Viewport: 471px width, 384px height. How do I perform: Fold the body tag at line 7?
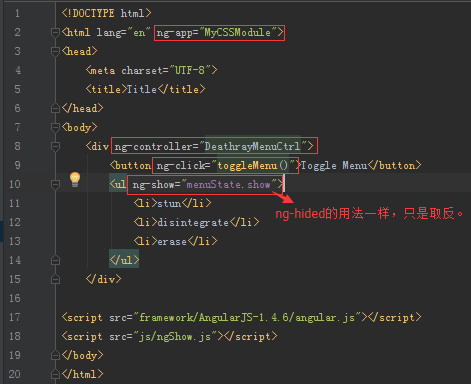pos(55,127)
